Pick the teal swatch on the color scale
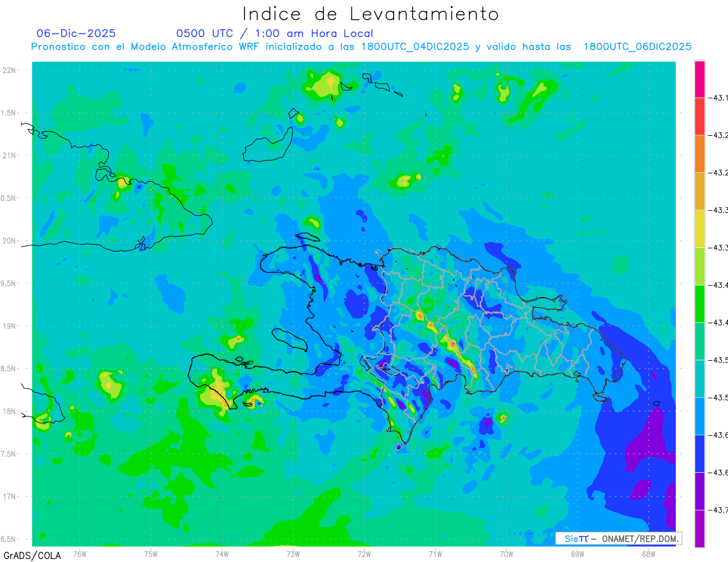728x562 pixels. pyautogui.click(x=699, y=378)
